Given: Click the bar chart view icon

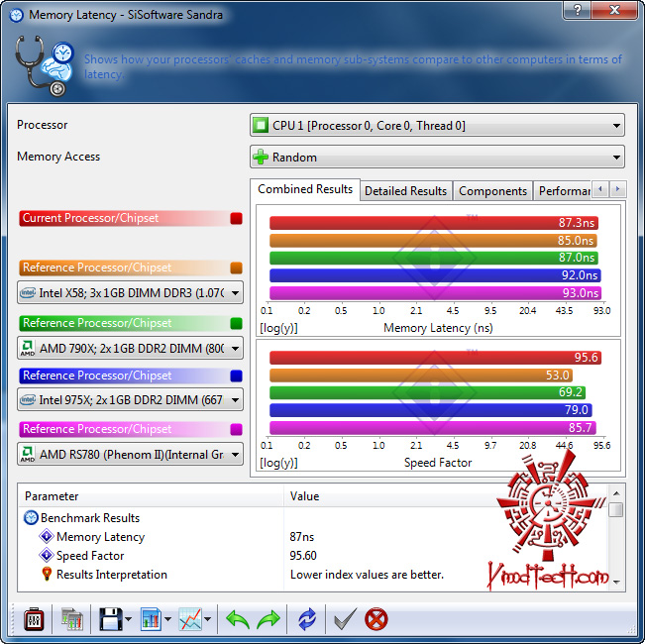Looking at the screenshot, I should tap(151, 619).
